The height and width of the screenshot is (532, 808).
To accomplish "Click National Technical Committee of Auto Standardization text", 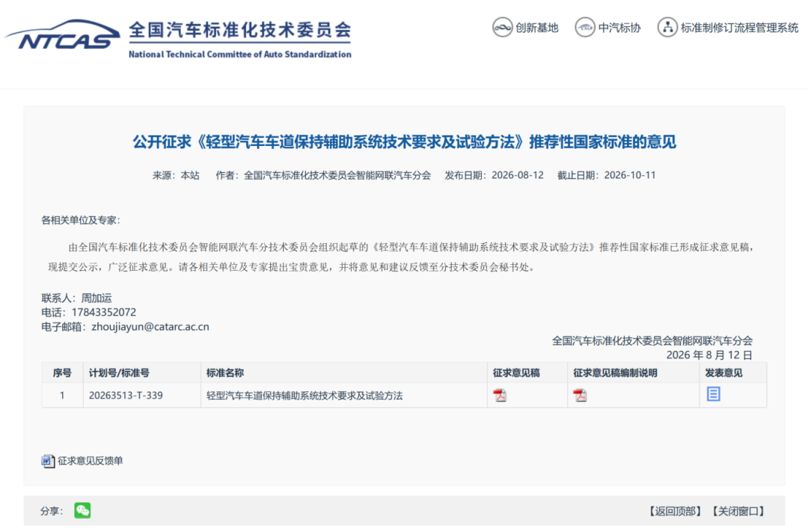I will click(x=240, y=54).
